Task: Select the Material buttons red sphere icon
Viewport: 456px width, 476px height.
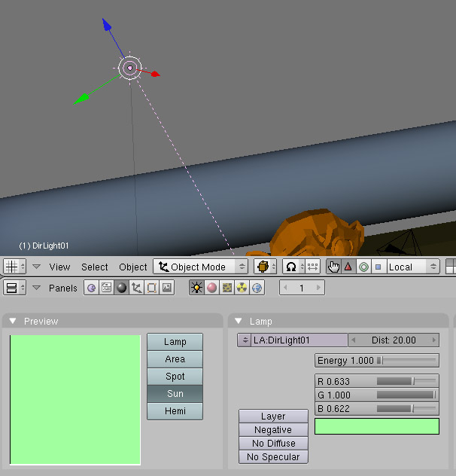Action: point(211,288)
